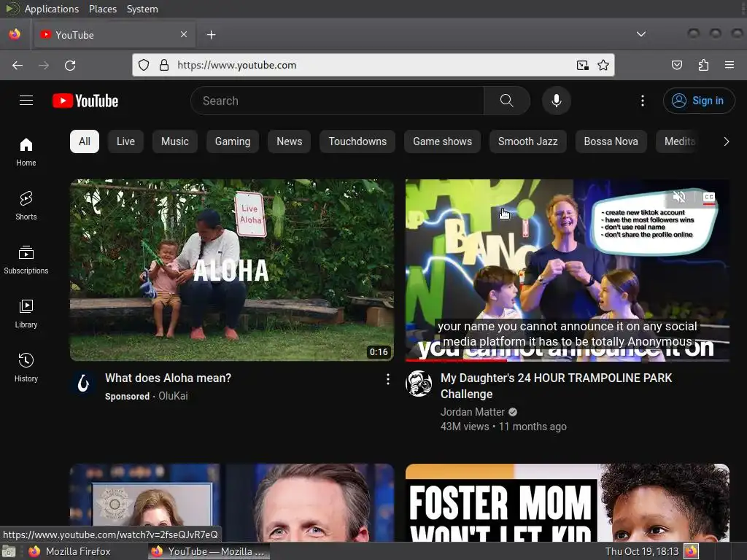Click the red preview progress bar
Screen dimensions: 747x560
pyautogui.click(x=568, y=360)
